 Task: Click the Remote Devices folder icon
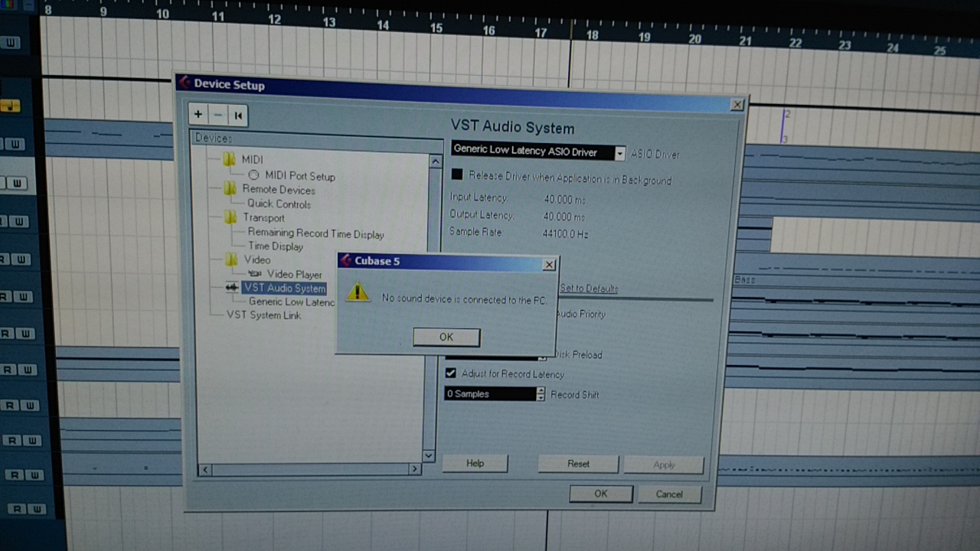click(x=230, y=188)
